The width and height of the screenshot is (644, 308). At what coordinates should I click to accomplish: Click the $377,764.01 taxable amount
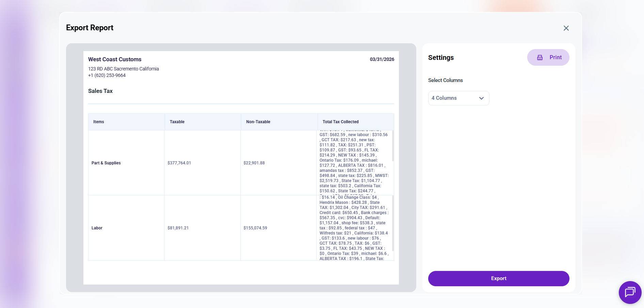[179, 163]
